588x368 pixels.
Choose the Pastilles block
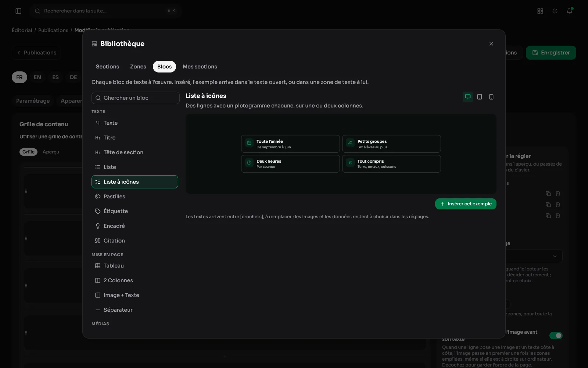[135, 197]
